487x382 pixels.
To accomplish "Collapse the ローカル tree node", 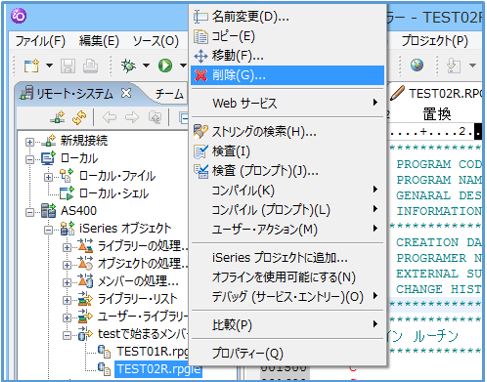I will (30, 159).
